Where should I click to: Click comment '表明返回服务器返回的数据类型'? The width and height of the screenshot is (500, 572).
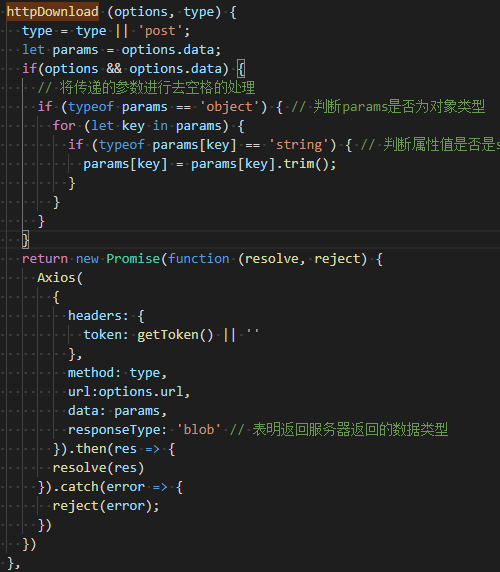350,430
